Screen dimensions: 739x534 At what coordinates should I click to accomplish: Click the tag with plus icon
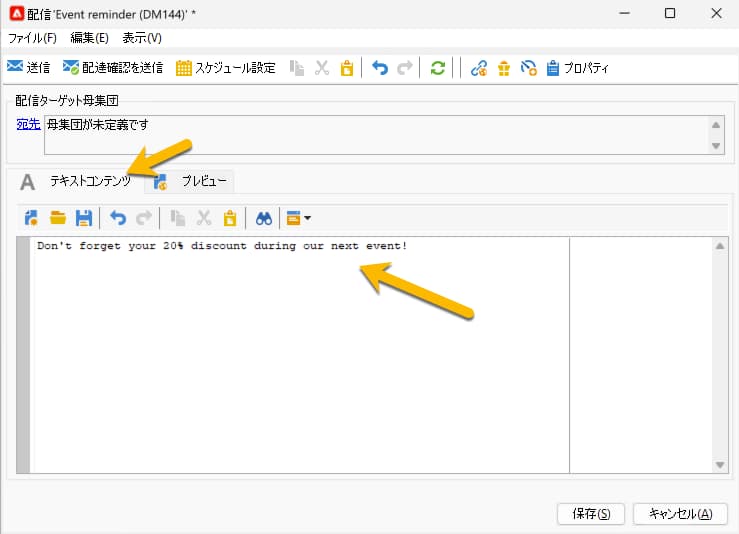[x=528, y=68]
